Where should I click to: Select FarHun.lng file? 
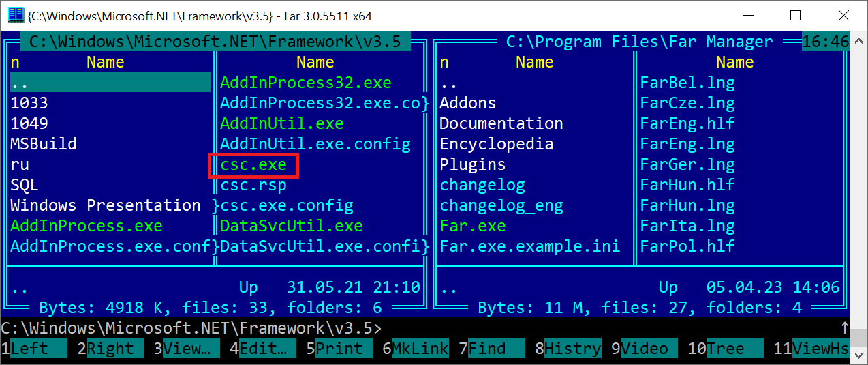click(687, 205)
